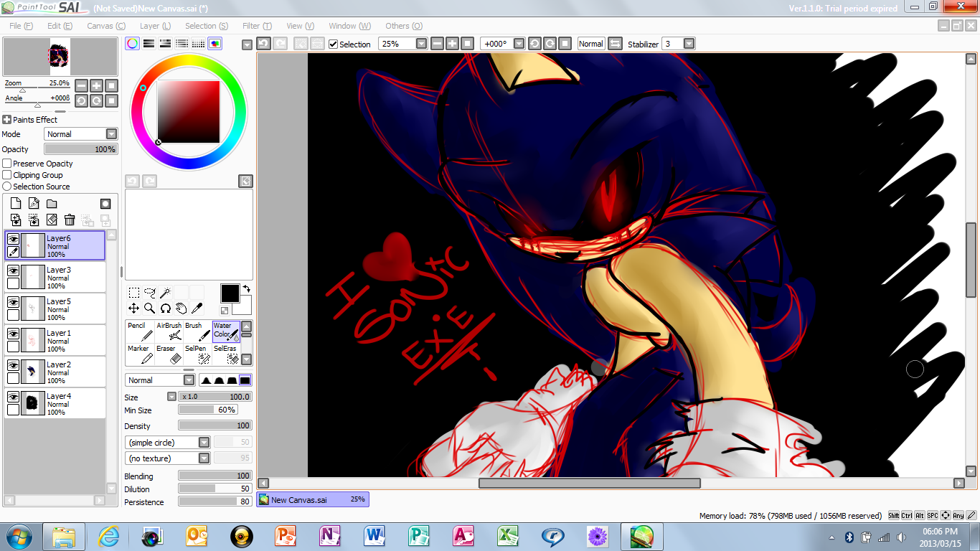This screenshot has width=980, height=551.
Task: Open the File menu
Action: coord(21,26)
